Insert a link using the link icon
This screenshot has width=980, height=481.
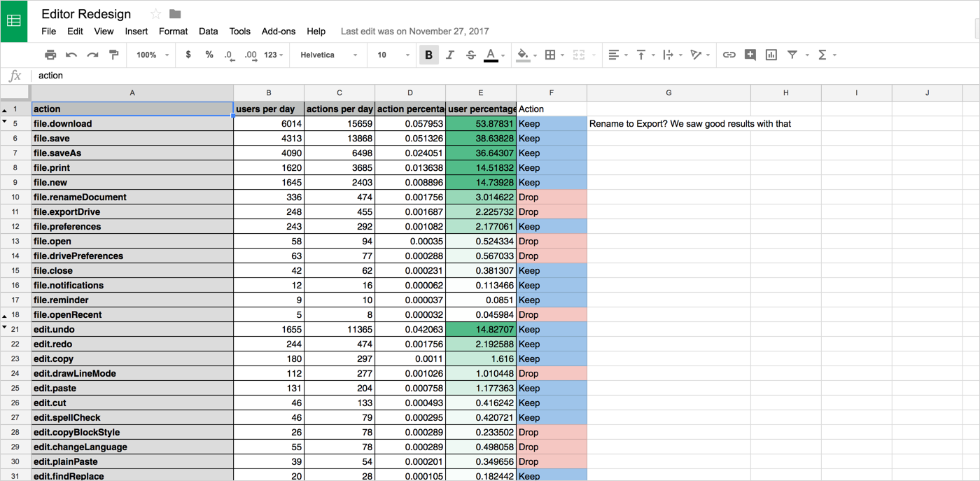[729, 55]
